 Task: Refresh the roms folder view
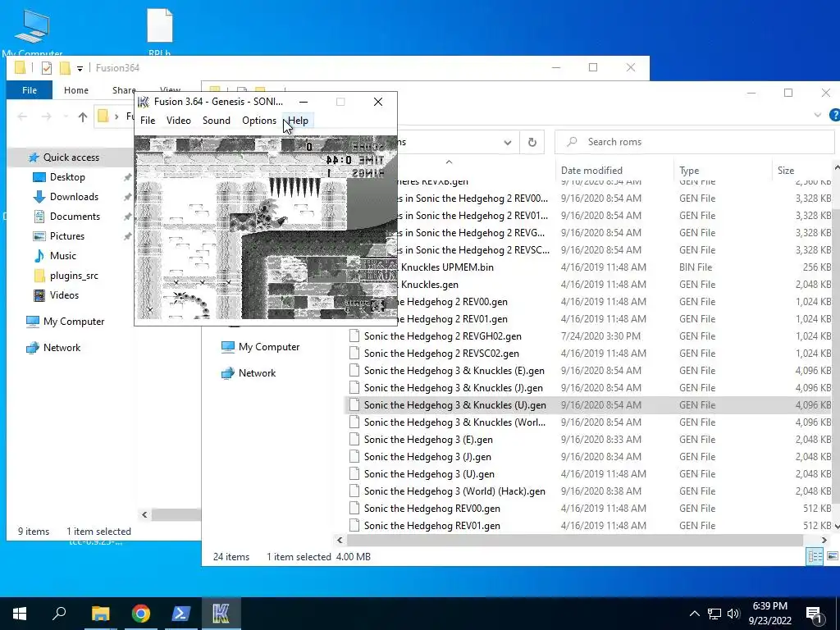[532, 142]
